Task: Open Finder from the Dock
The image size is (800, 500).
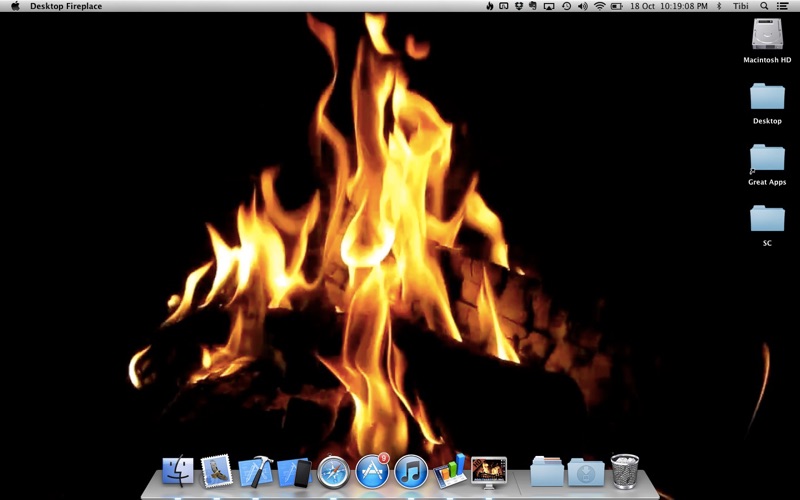Action: [178, 471]
